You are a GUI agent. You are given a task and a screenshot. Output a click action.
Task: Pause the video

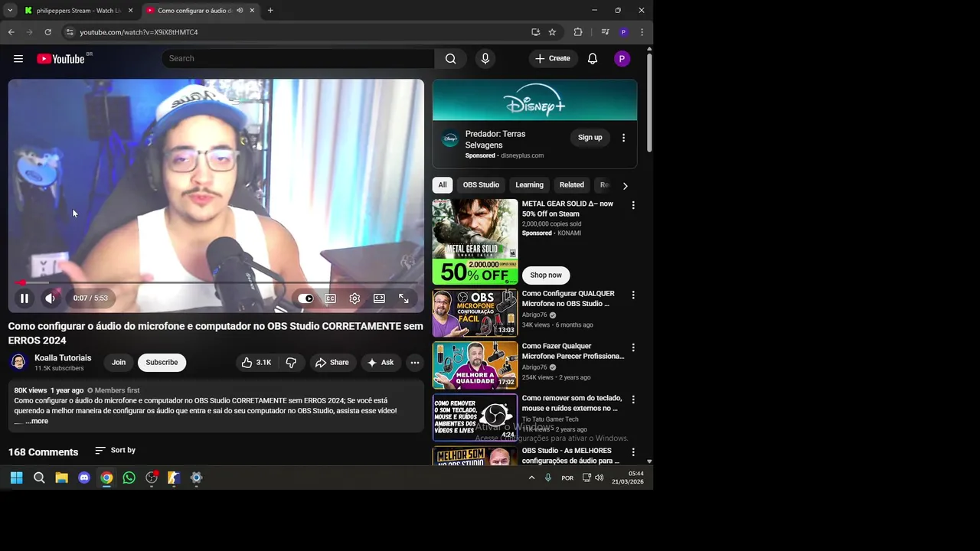point(24,298)
